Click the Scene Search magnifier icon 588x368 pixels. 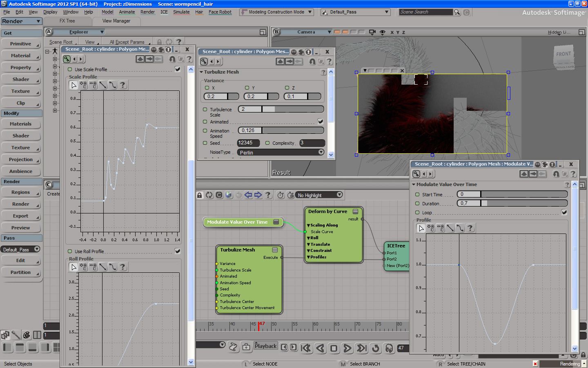(457, 12)
